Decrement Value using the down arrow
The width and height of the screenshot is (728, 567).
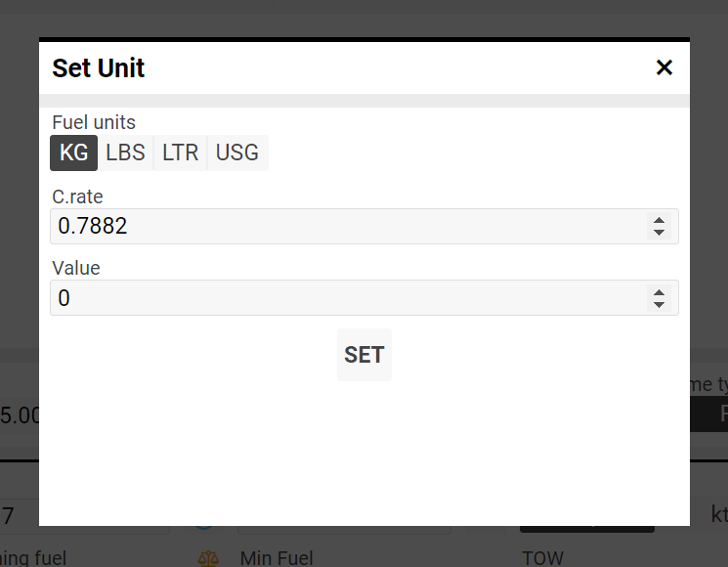tap(660, 304)
